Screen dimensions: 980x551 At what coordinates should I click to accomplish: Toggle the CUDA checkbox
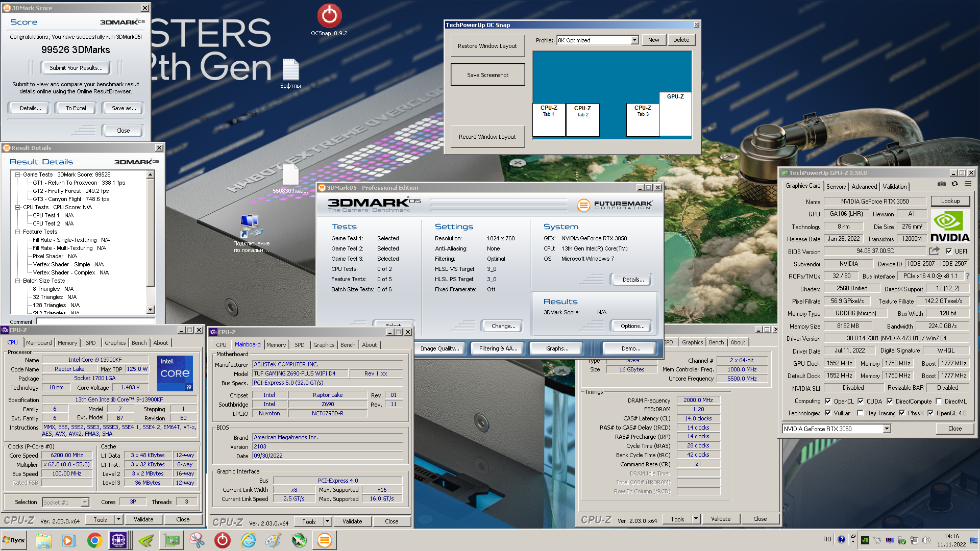pos(861,401)
